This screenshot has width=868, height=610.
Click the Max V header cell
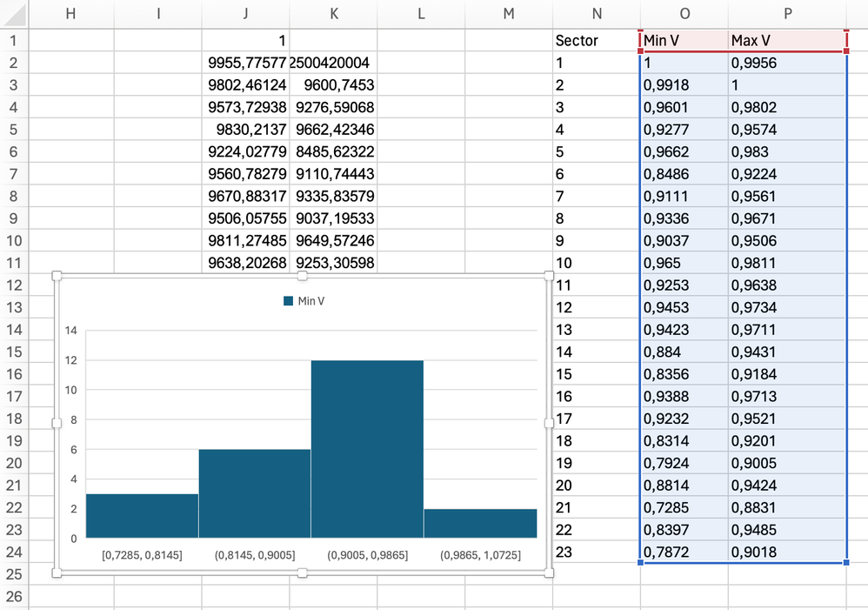click(787, 40)
